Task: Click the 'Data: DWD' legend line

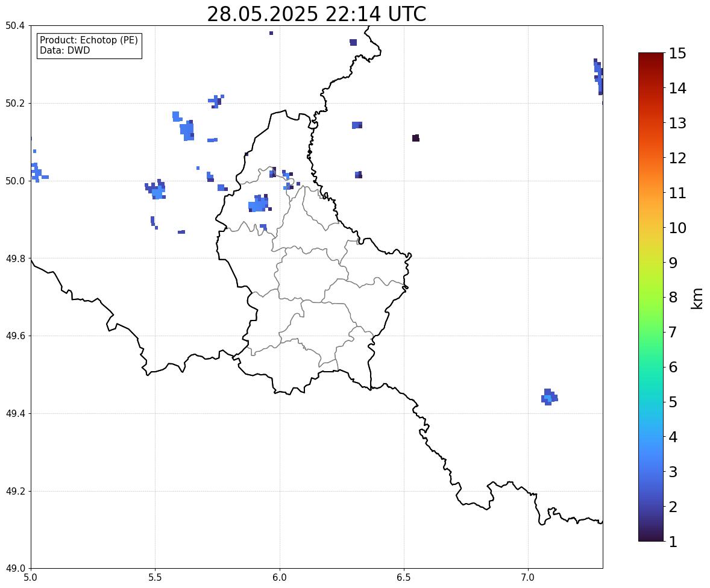Action: tap(64, 50)
